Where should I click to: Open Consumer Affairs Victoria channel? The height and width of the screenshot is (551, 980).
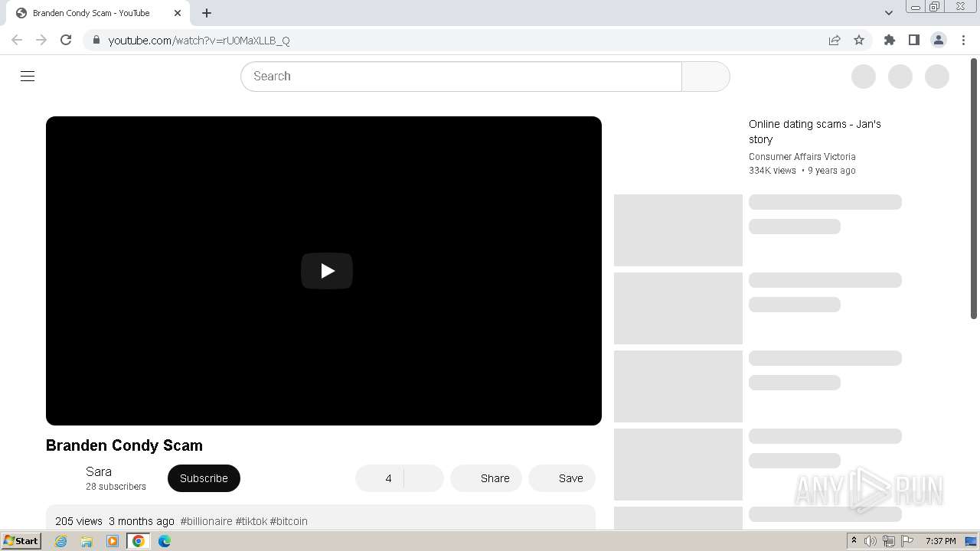pyautogui.click(x=802, y=157)
